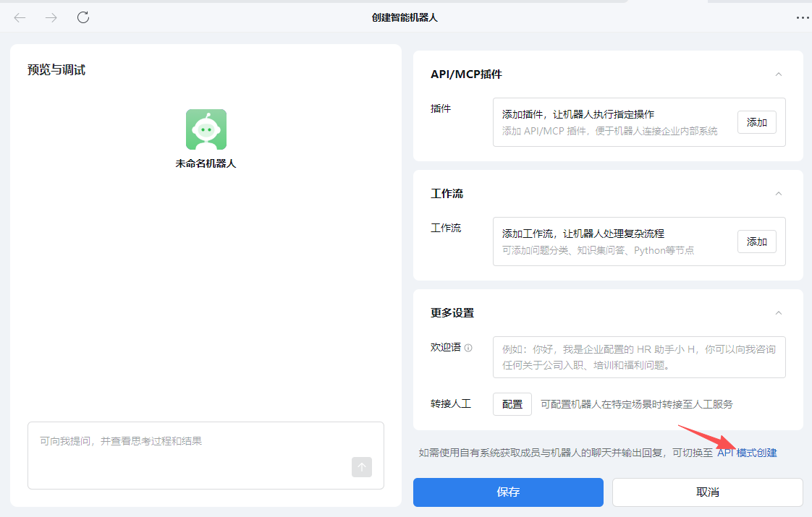Click the 添加工作流，让机器人处理复杂流程 text
Image resolution: width=812 pixels, height=517 pixels.
tap(583, 234)
